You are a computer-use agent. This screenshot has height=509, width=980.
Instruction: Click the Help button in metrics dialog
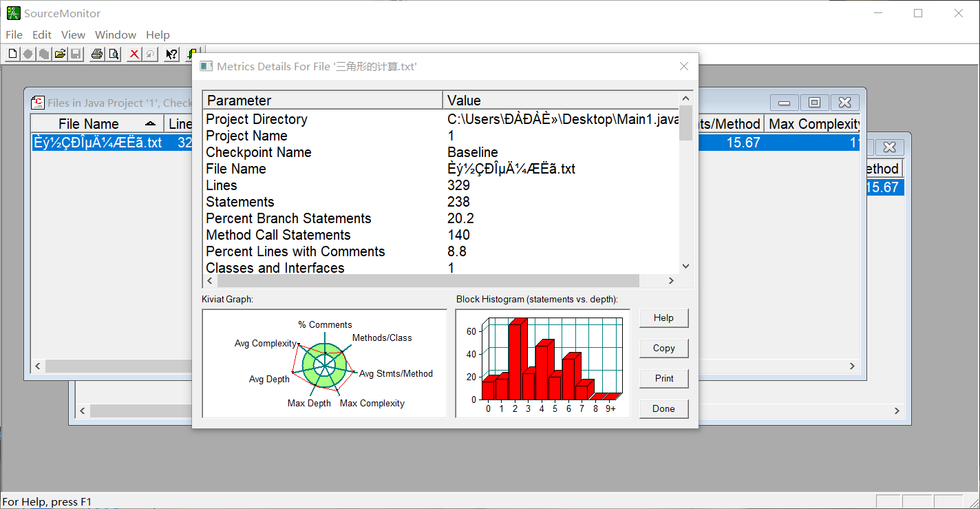click(x=663, y=318)
